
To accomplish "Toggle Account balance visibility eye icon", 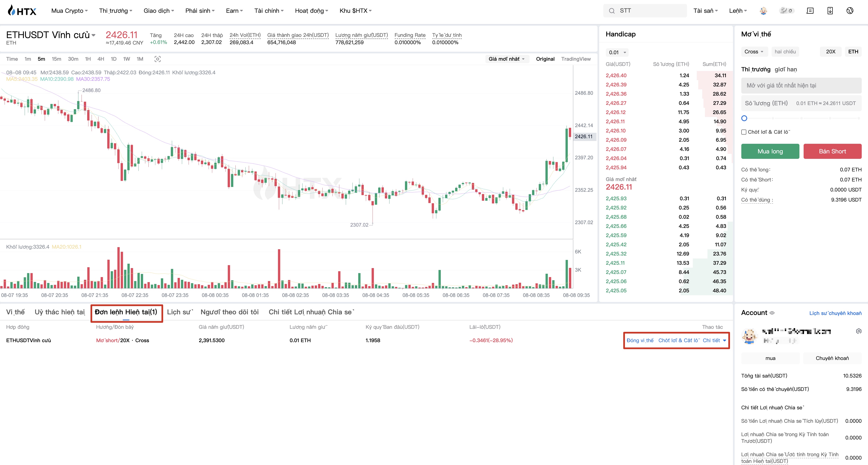I will pos(772,313).
